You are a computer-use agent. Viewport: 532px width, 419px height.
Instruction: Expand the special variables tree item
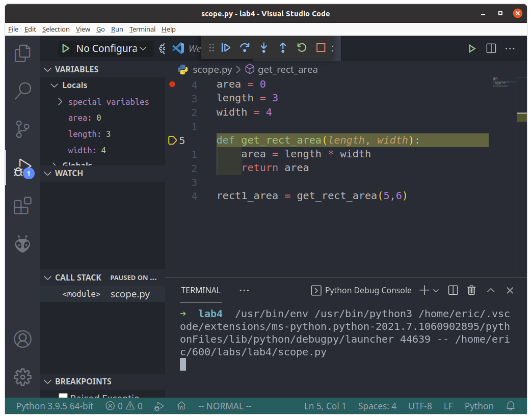pos(108,102)
